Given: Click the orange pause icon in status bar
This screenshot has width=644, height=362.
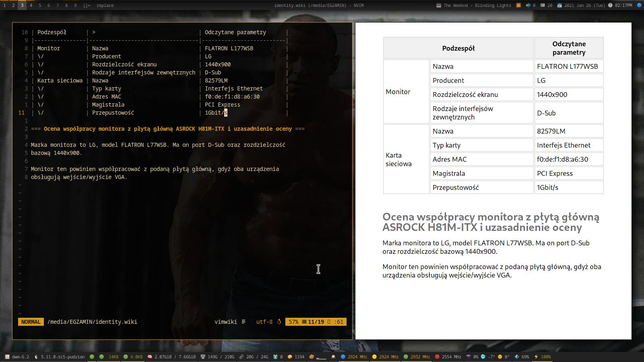Looking at the screenshot, I should [x=518, y=5].
